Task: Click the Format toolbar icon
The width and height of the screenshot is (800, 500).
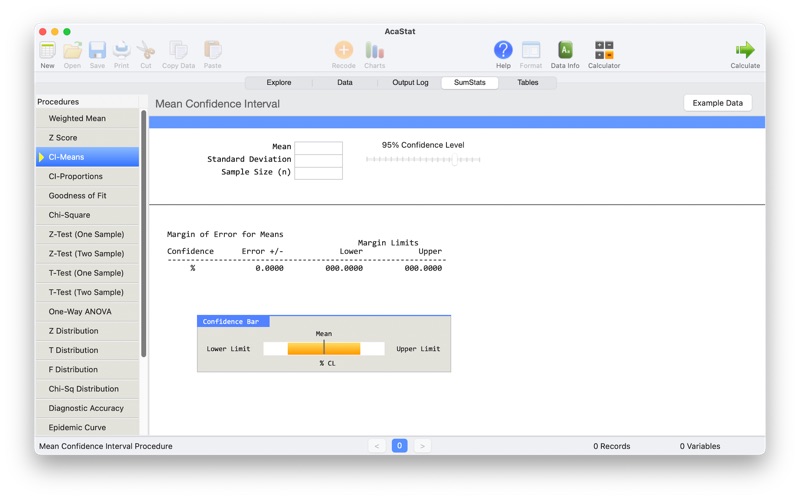Action: click(x=531, y=51)
